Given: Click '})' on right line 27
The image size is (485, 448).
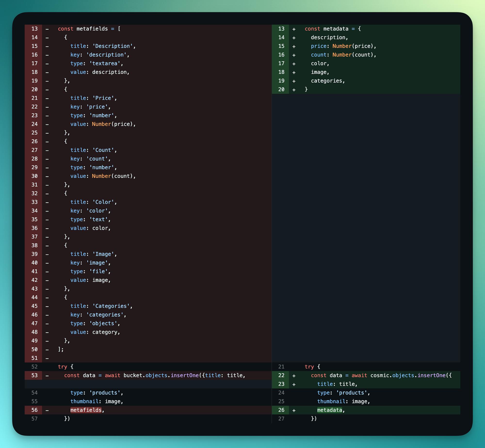Looking at the screenshot, I should (314, 419).
